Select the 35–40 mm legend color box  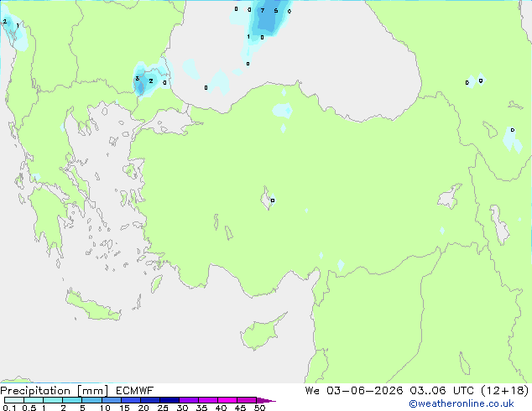pos(207,400)
